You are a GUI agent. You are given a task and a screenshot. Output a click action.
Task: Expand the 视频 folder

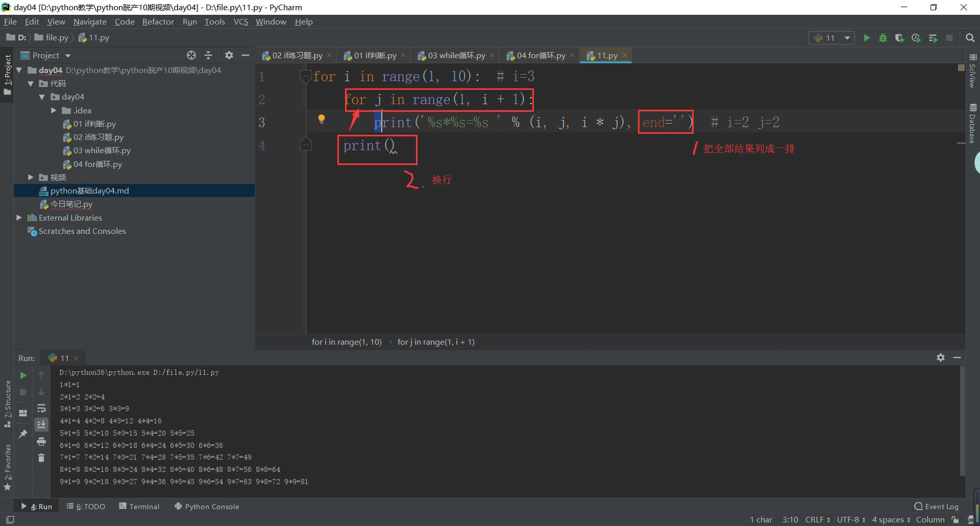coord(31,177)
